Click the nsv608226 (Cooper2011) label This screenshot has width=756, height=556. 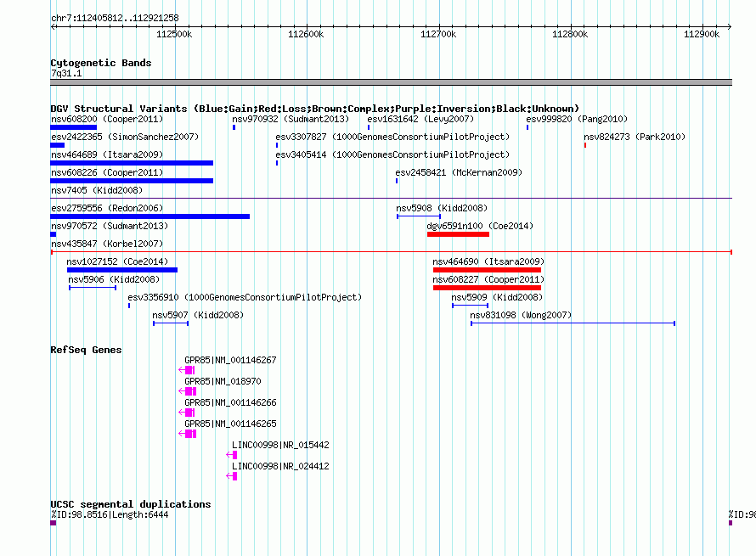[x=107, y=172]
